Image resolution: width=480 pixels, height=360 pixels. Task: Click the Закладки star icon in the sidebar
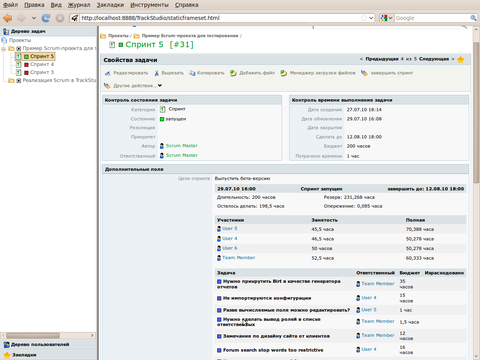tap(7, 355)
